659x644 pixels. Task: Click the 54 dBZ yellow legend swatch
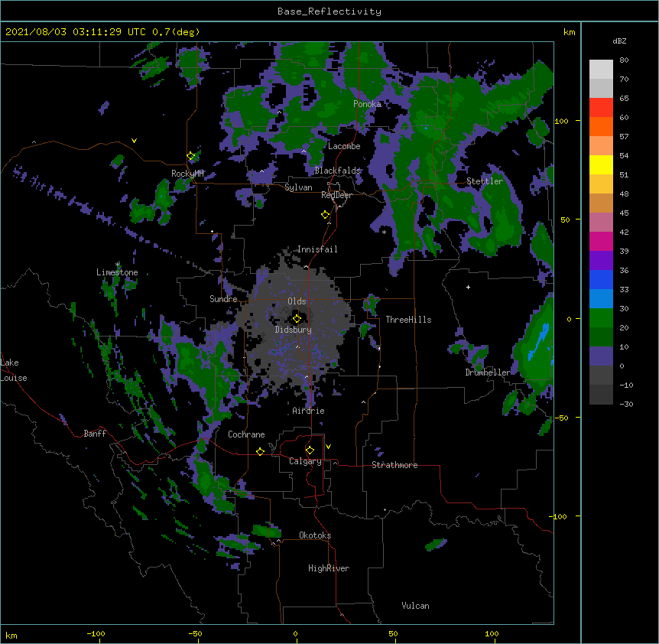tap(601, 164)
